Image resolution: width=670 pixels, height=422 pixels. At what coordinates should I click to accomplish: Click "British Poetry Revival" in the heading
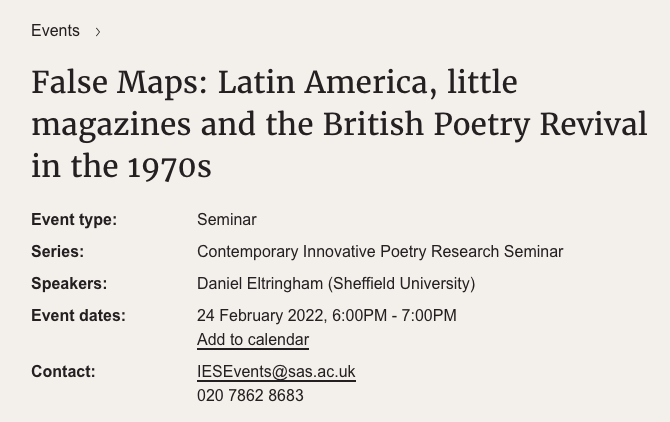484,124
